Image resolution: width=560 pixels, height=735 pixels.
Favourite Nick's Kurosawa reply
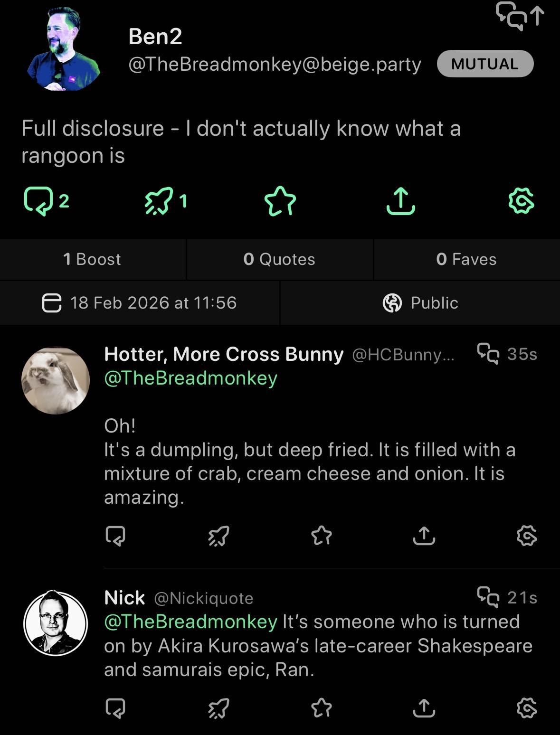point(321,708)
